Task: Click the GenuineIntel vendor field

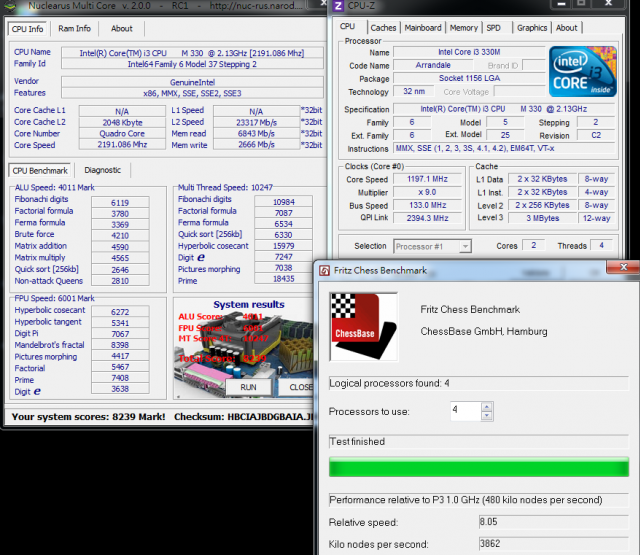Action: coord(192,82)
